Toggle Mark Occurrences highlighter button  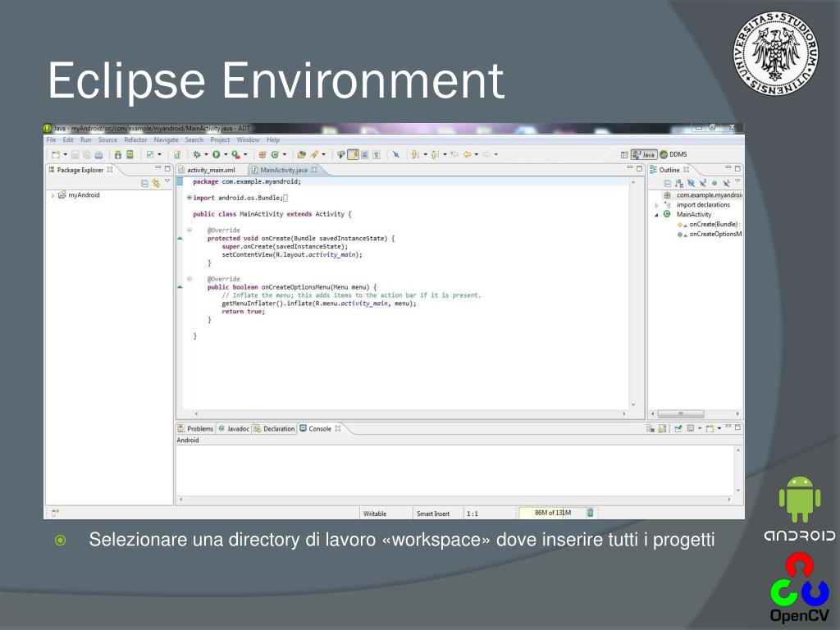click(353, 155)
